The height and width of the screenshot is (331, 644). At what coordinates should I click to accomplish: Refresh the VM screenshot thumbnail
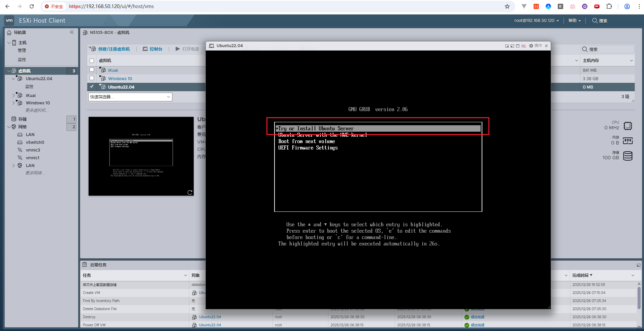(190, 192)
